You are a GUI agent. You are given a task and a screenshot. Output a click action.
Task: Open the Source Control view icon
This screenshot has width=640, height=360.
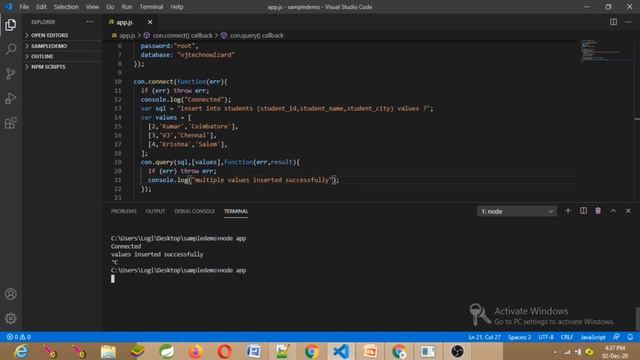[11, 74]
